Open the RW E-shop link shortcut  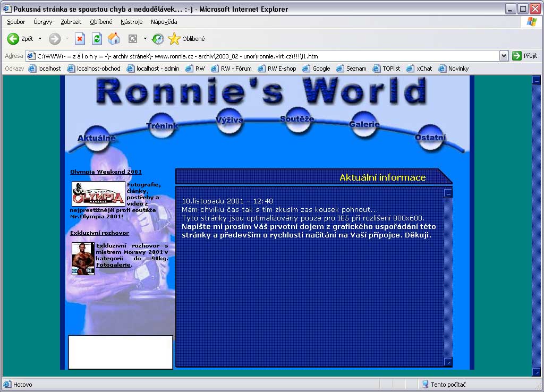277,69
